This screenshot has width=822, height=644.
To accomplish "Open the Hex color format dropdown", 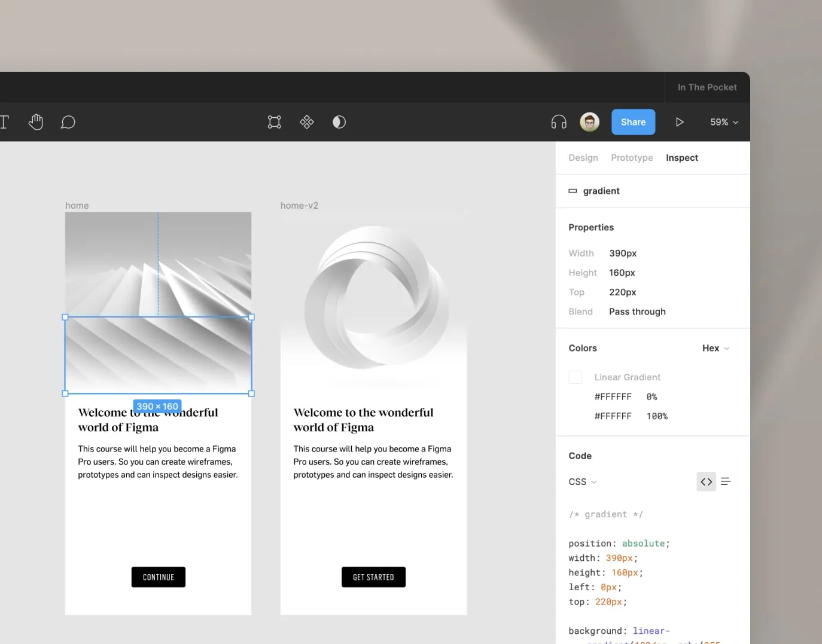I will tap(715, 348).
